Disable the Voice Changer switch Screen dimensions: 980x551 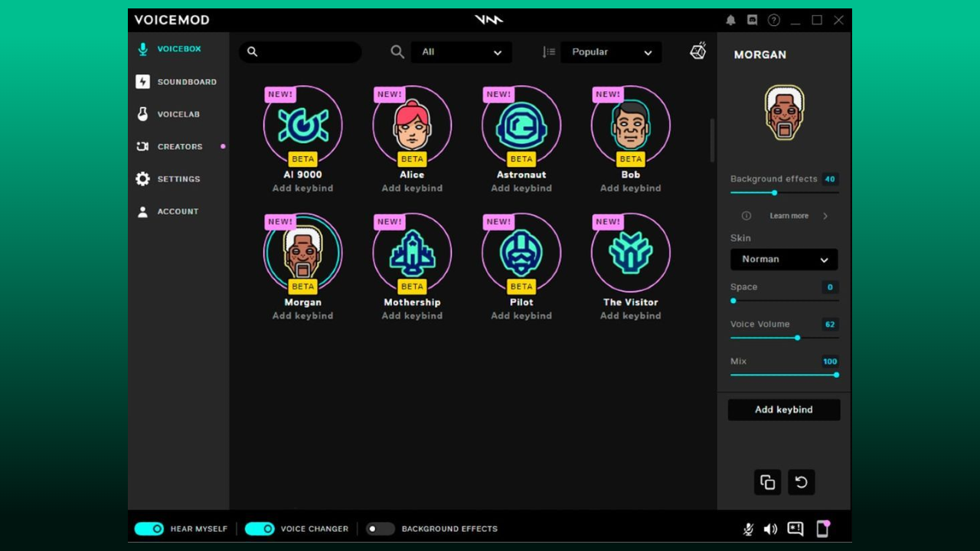(260, 529)
